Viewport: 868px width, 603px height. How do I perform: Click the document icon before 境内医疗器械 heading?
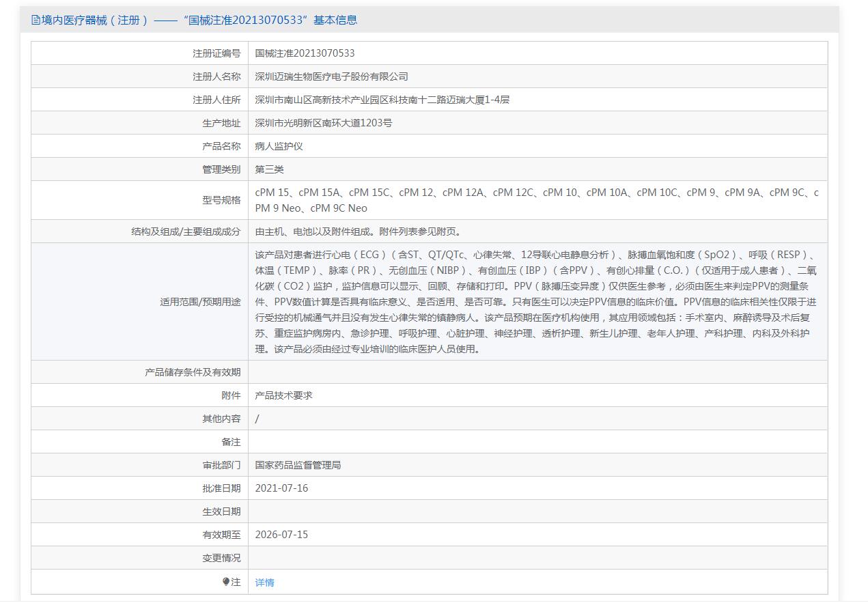[36, 20]
